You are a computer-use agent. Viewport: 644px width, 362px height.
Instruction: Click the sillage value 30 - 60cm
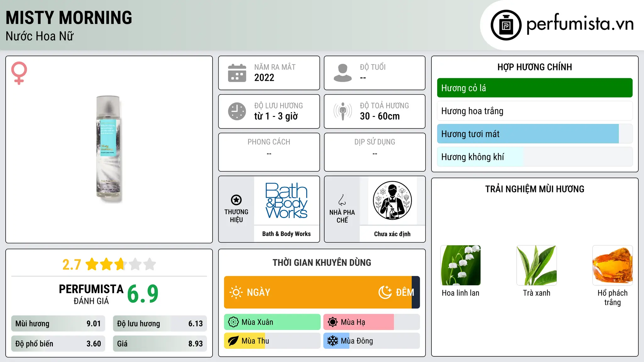coord(380,116)
